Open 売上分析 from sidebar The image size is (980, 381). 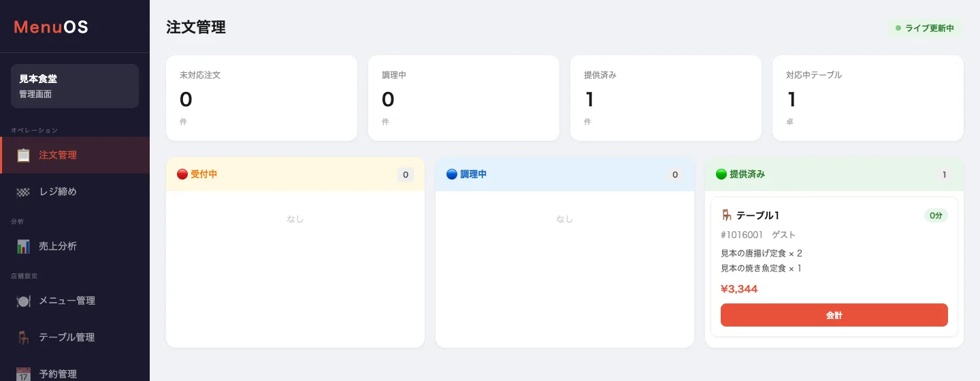pos(75,246)
